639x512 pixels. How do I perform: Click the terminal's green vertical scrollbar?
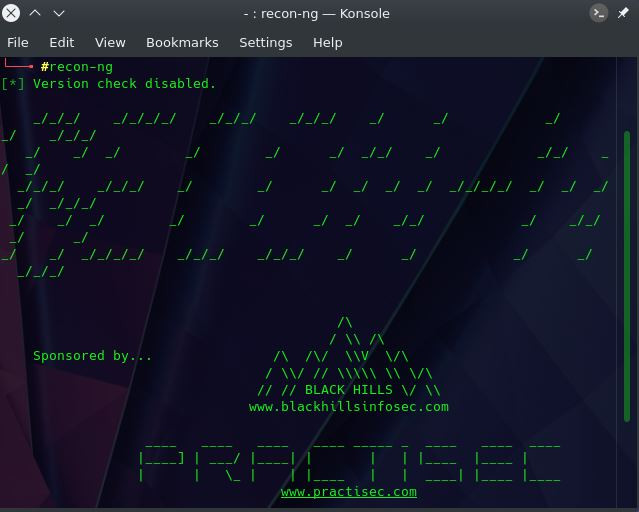click(x=627, y=276)
